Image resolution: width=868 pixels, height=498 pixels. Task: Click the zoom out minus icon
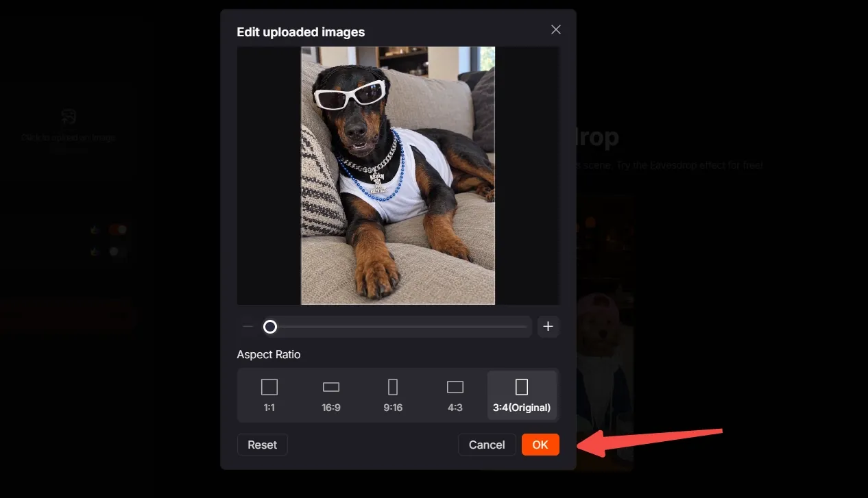(248, 327)
